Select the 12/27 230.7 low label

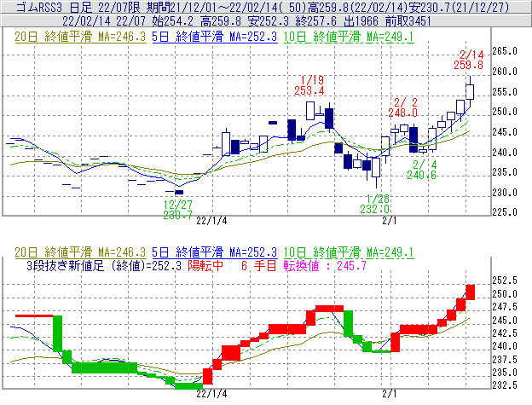coord(178,210)
